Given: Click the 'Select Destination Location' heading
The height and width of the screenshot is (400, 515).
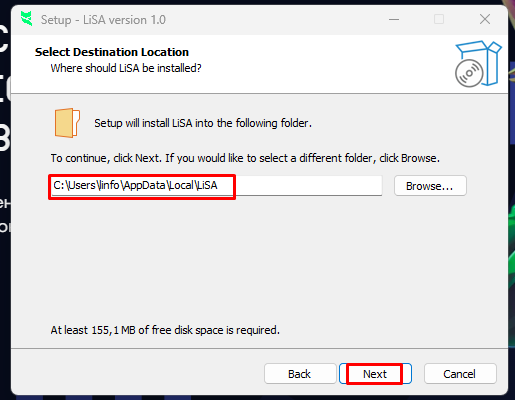Looking at the screenshot, I should [x=112, y=52].
